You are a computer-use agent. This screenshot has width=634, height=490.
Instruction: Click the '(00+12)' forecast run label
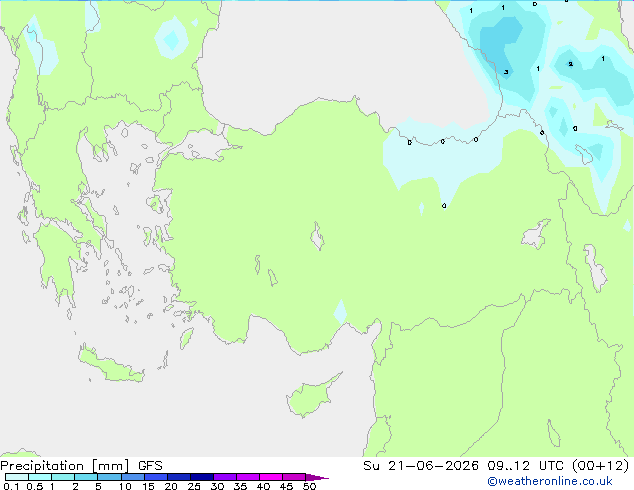click(x=601, y=466)
